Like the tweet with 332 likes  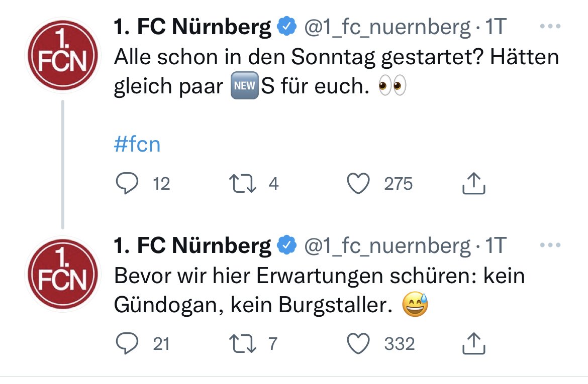(358, 343)
